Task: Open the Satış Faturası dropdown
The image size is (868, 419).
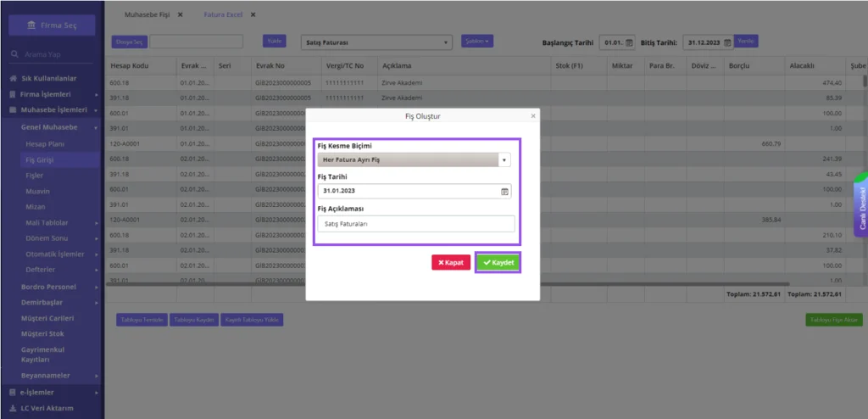Action: 376,42
